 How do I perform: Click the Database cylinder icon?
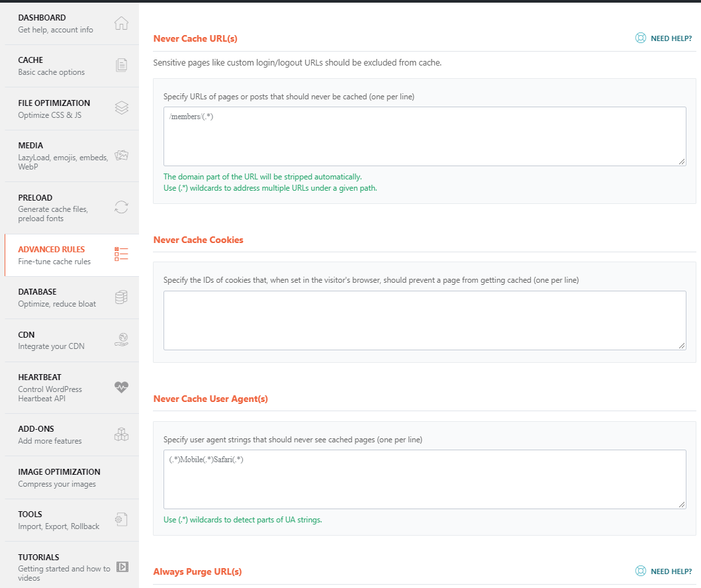(121, 297)
